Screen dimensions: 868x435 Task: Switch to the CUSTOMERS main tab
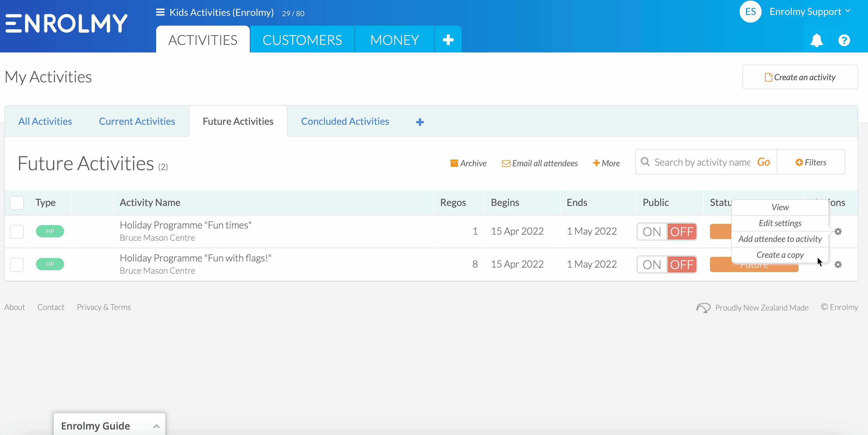(x=302, y=40)
